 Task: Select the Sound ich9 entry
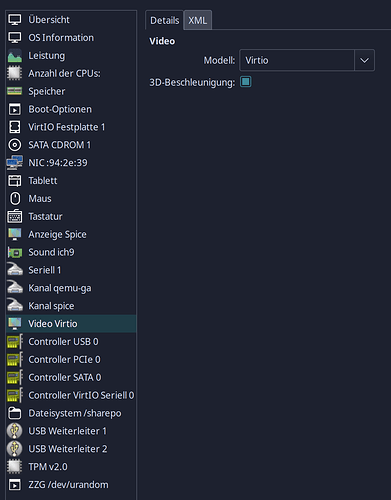click(x=71, y=252)
